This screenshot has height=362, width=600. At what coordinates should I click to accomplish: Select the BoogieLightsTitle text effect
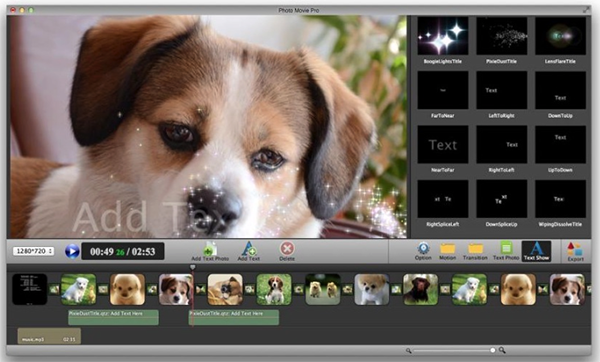click(x=443, y=36)
